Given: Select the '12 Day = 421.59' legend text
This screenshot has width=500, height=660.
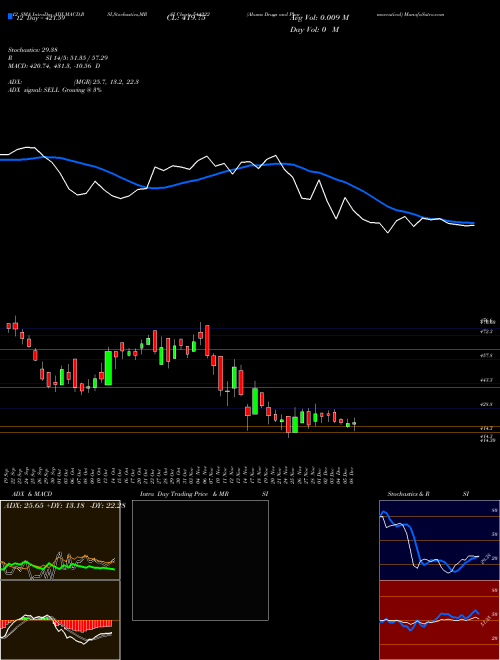Looking at the screenshot, I should click(x=40, y=18).
